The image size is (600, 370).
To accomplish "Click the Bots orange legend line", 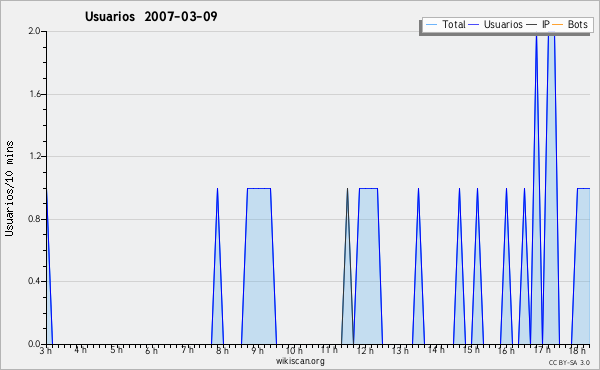I will pos(558,25).
